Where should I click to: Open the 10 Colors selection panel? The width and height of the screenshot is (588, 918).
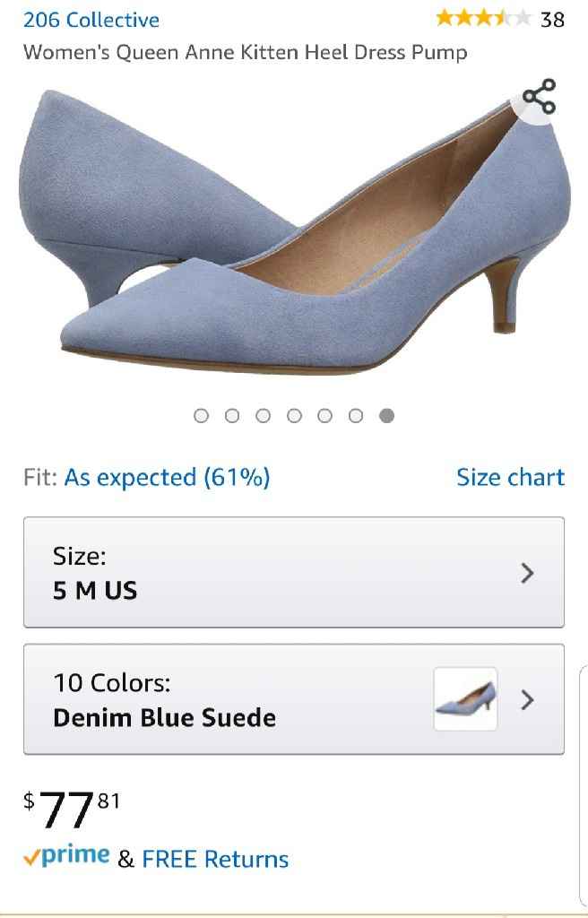[294, 699]
